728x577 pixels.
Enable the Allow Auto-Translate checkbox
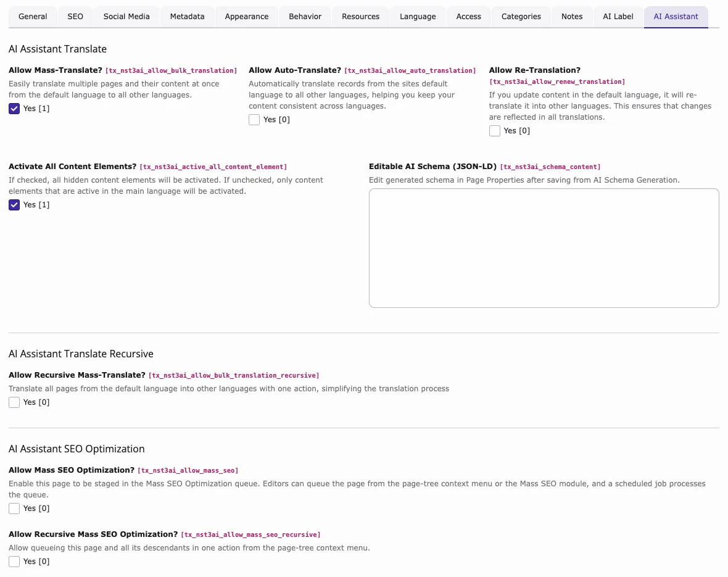[x=254, y=120]
